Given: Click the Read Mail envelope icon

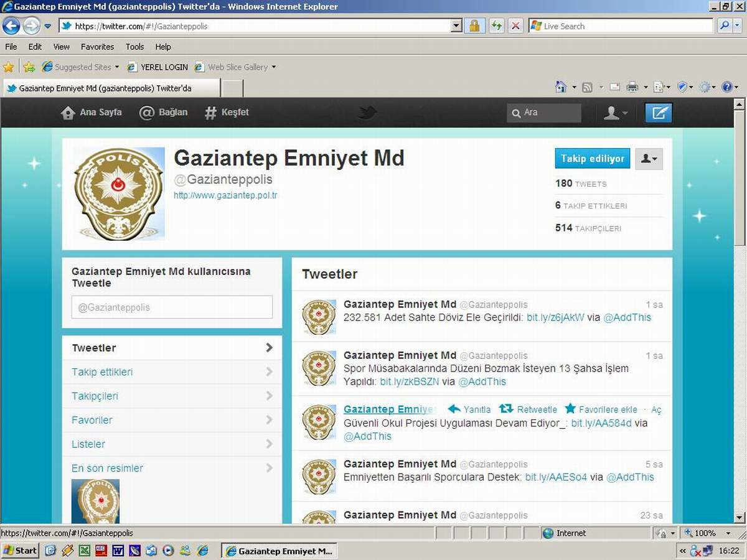Looking at the screenshot, I should [614, 87].
